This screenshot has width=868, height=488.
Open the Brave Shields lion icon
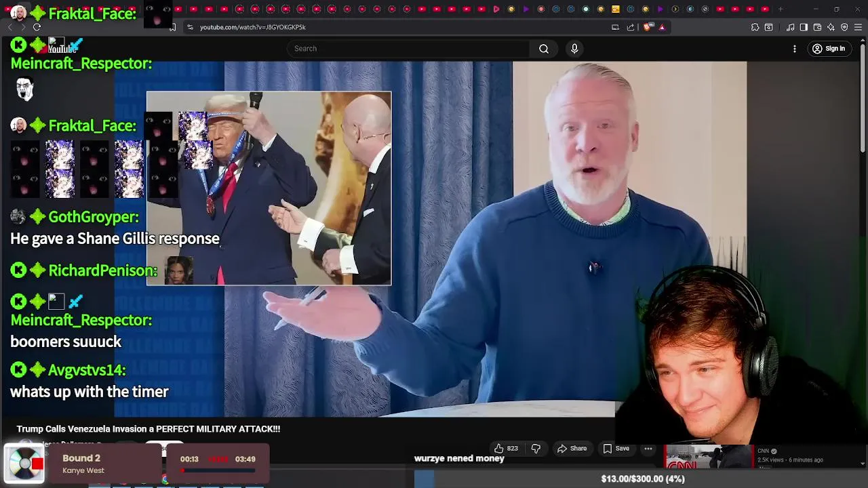647,27
